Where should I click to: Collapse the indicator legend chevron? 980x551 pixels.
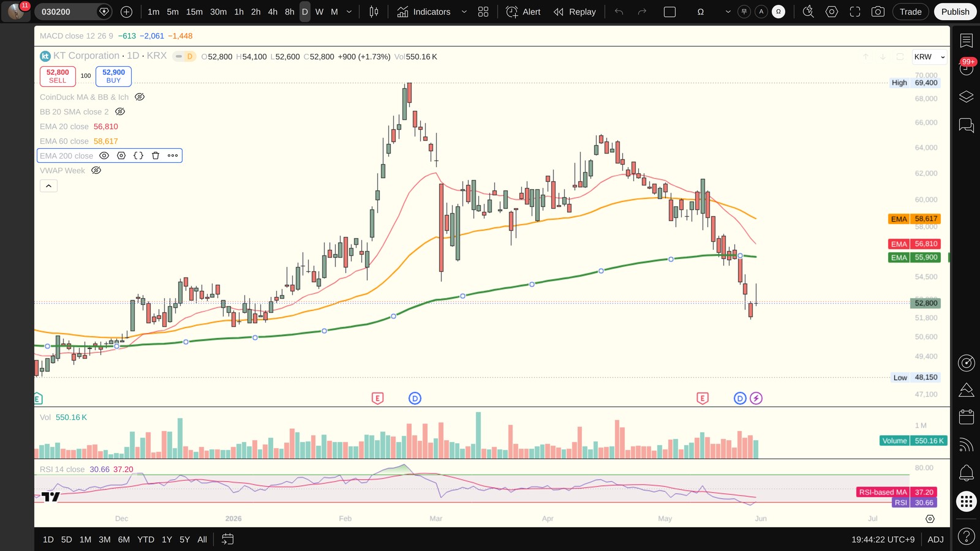pyautogui.click(x=48, y=186)
